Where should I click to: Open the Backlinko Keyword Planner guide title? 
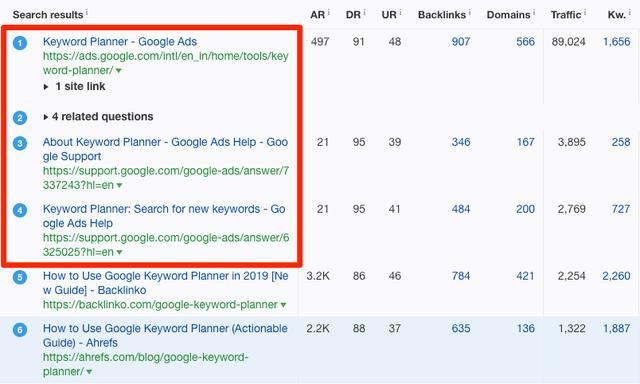tap(165, 283)
